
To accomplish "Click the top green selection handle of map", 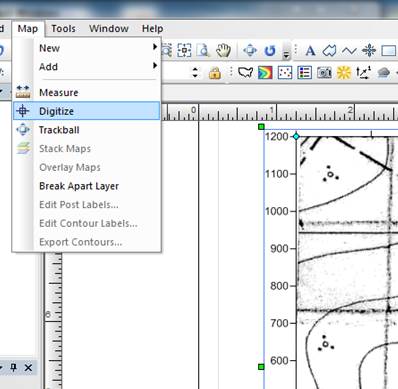I will [261, 127].
